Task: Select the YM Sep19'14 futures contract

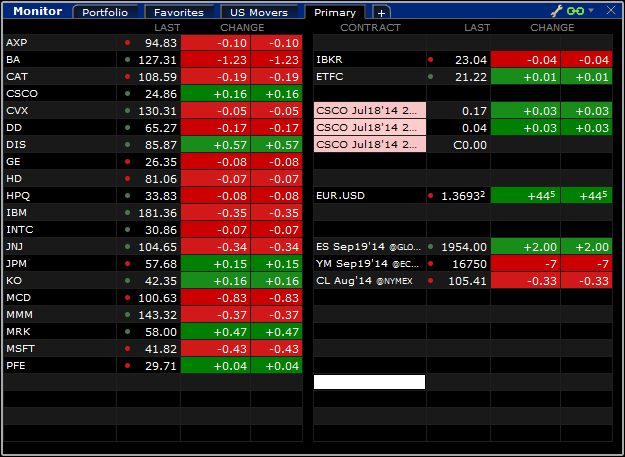Action: point(368,263)
